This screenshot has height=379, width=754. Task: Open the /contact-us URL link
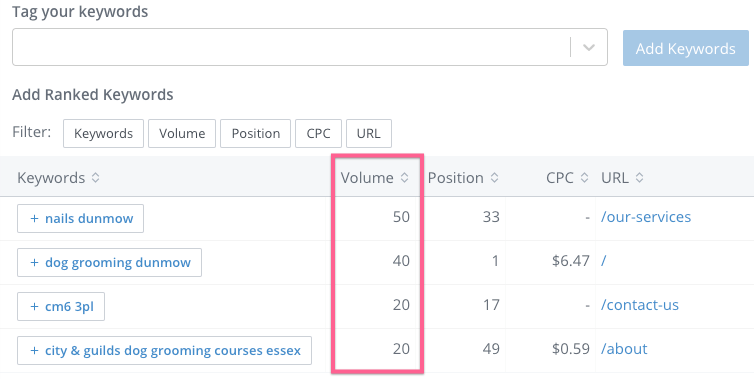pos(640,305)
